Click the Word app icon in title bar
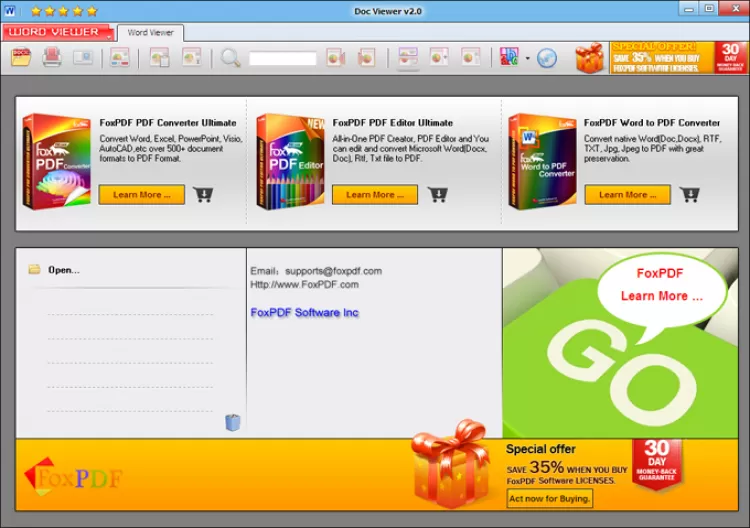 pyautogui.click(x=10, y=11)
